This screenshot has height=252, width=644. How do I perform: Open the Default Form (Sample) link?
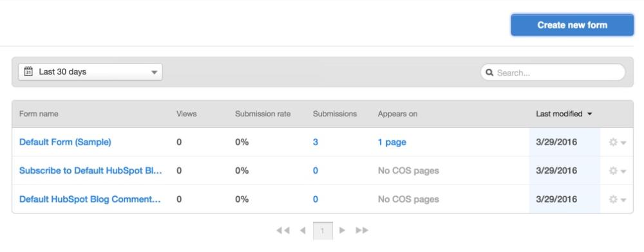coord(65,142)
